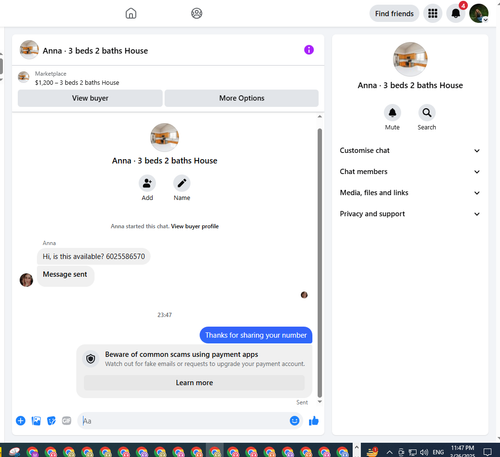Click large listing photo in sidebar
500x457 pixels.
point(410,59)
